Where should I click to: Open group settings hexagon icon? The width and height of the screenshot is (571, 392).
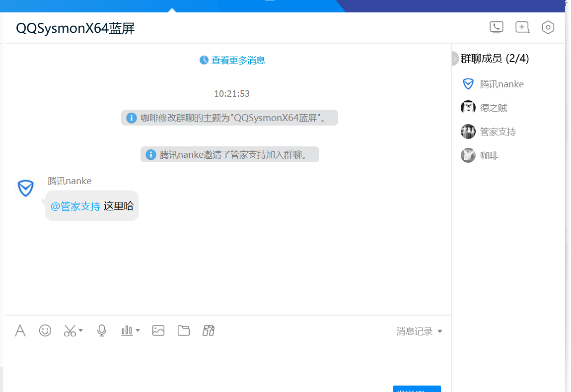pos(548,27)
